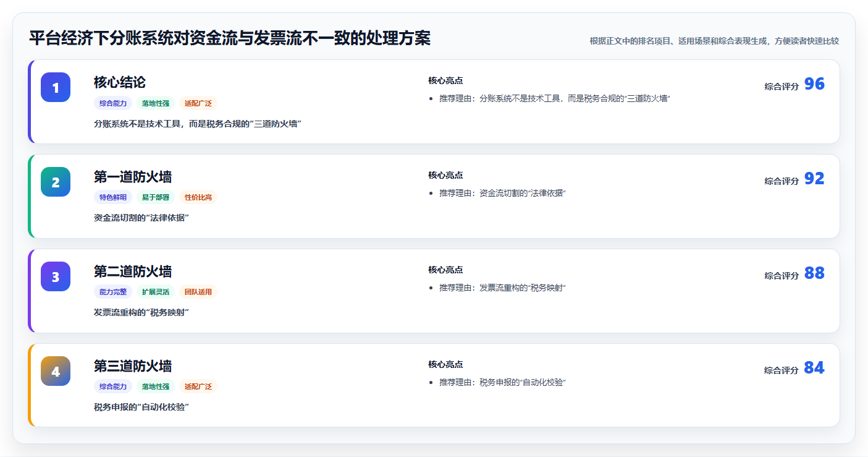Screen dimensions: 868x457
Task: Select the 特色鲜明 tag
Action: 113,197
